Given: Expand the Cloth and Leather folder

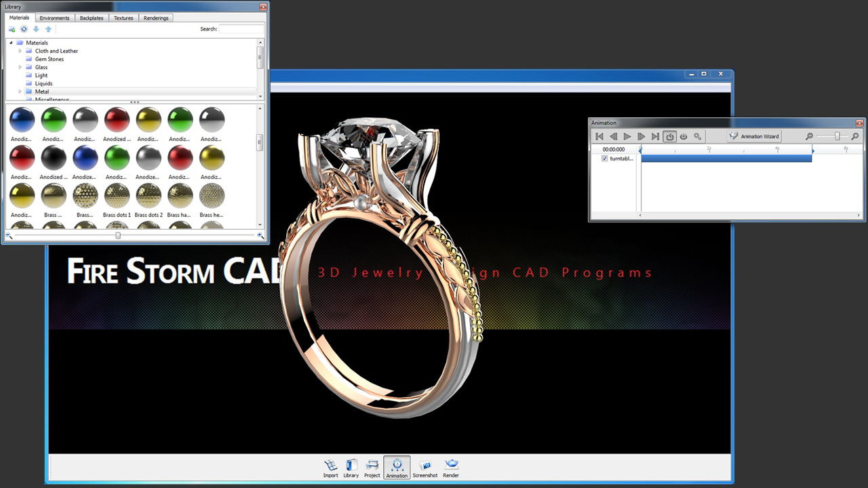Looking at the screenshot, I should [20, 51].
